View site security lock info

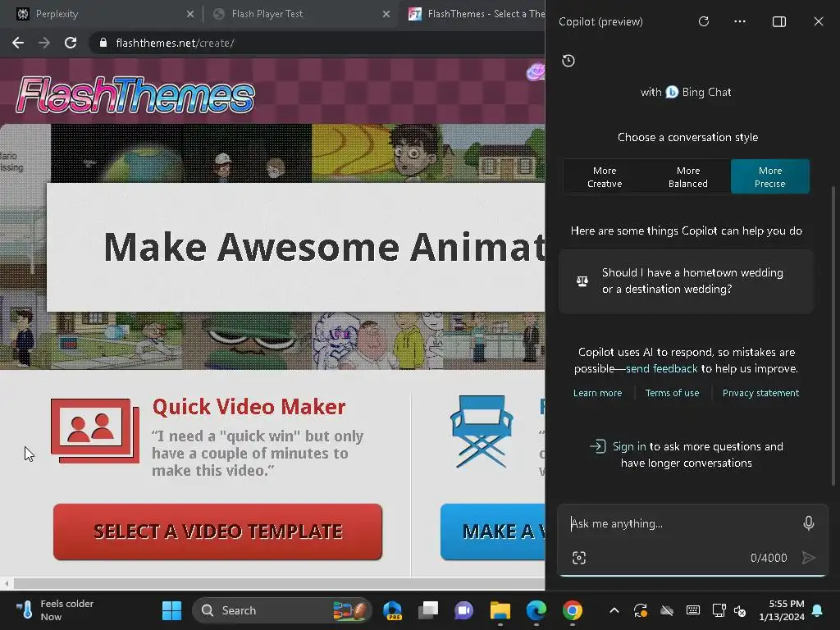coord(103,43)
